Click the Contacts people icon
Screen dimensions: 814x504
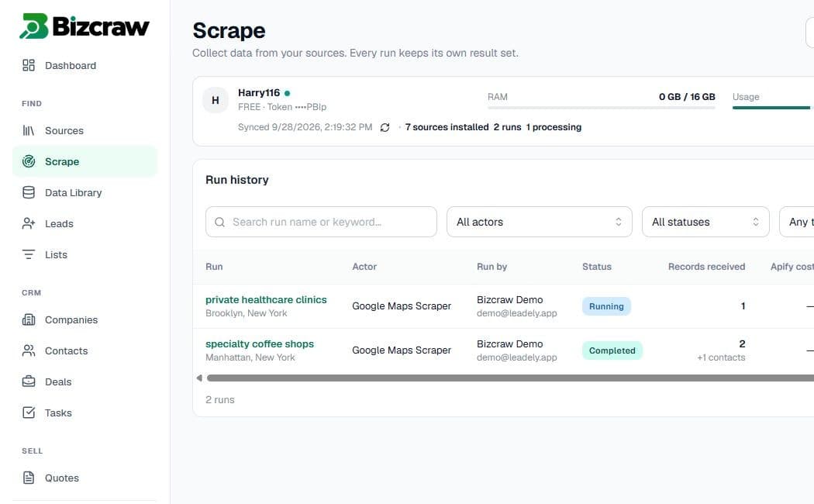[x=29, y=351]
